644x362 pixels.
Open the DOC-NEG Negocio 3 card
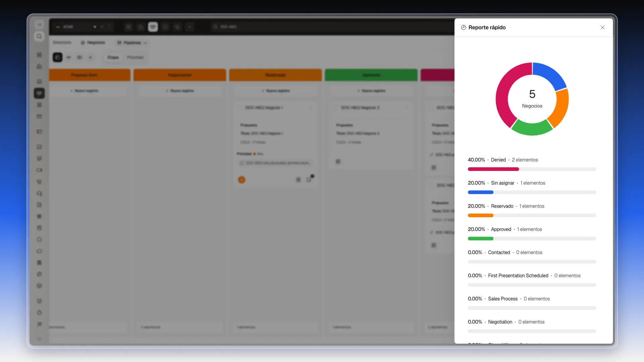pos(371,136)
